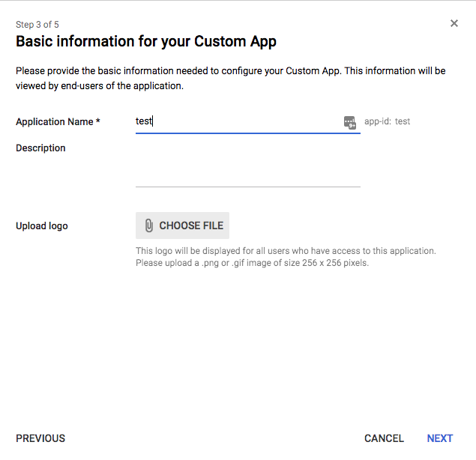The height and width of the screenshot is (460, 476).
Task: Click the password manager icon in name field
Action: (x=349, y=122)
